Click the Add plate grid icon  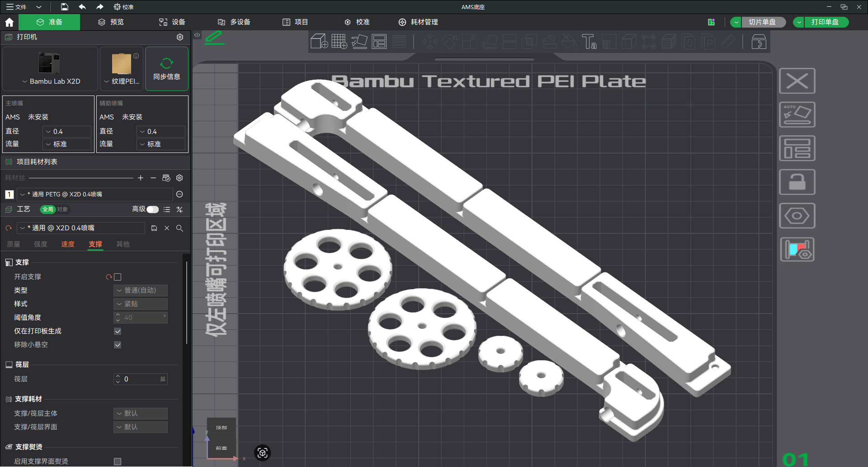click(339, 42)
